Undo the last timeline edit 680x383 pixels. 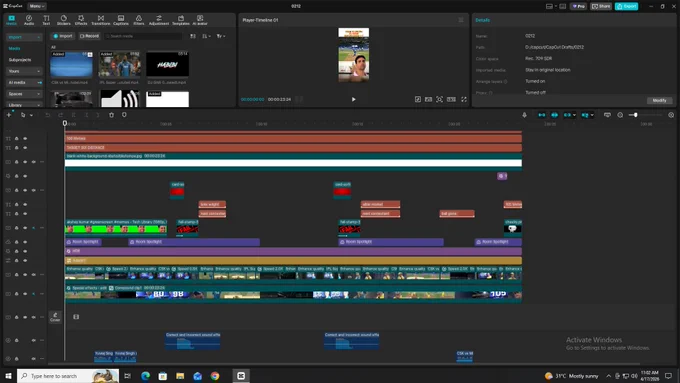pyautogui.click(x=48, y=115)
